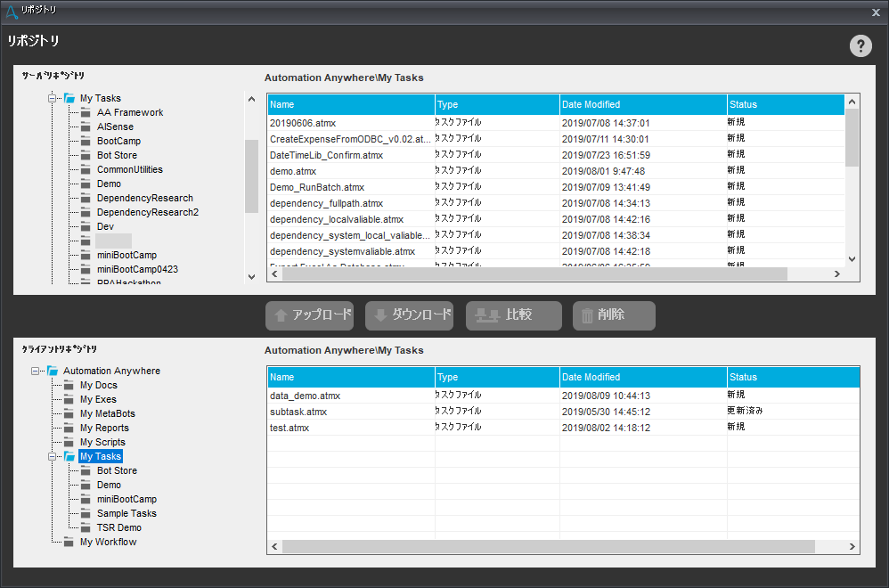Image resolution: width=889 pixels, height=588 pixels.
Task: Click the TSR Demo folder icon
Action: (86, 528)
